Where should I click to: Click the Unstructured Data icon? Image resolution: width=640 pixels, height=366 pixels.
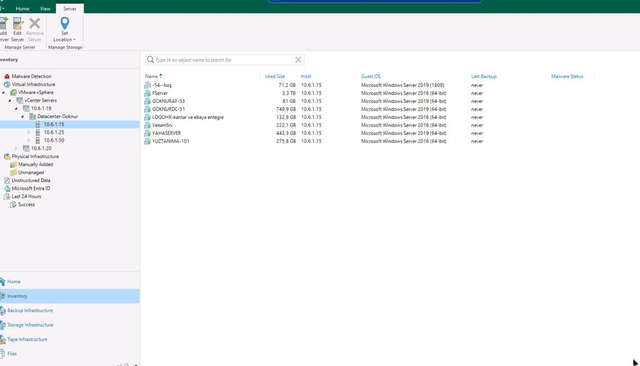7,180
